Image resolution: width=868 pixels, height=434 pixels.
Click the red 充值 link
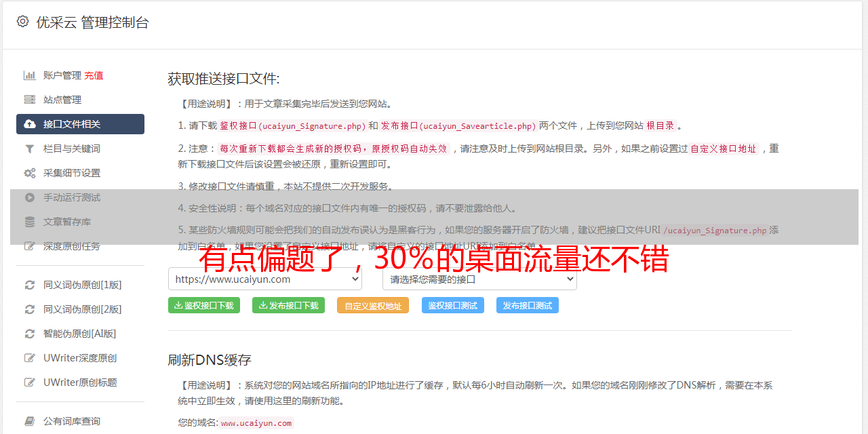pyautogui.click(x=94, y=75)
